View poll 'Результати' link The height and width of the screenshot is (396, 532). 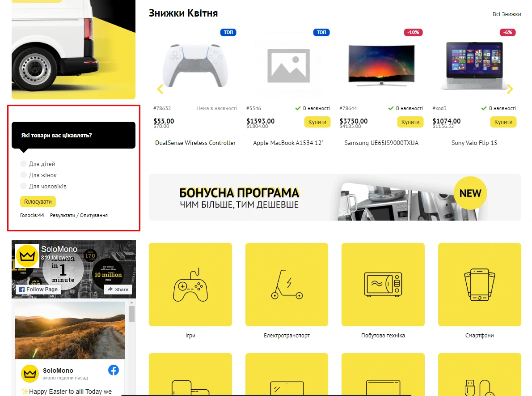point(62,215)
